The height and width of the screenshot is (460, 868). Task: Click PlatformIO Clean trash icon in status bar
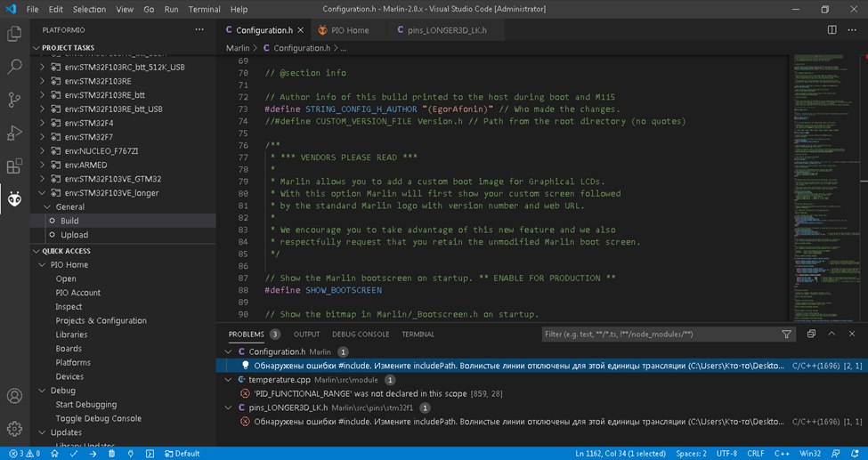click(x=112, y=454)
